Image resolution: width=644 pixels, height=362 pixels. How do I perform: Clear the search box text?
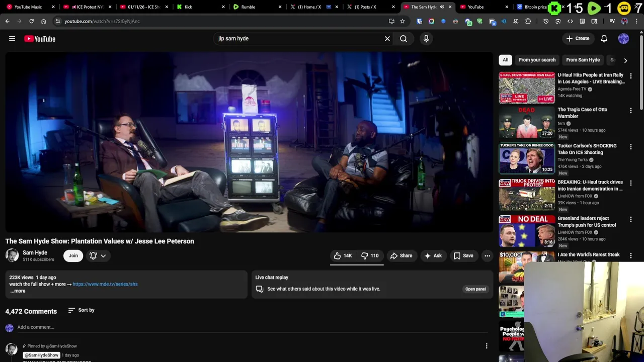tap(387, 39)
